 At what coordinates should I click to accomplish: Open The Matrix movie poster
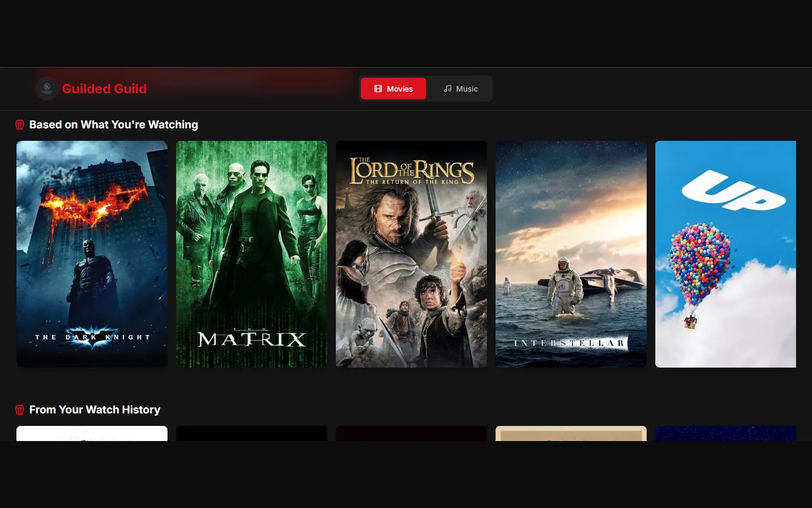coord(252,254)
